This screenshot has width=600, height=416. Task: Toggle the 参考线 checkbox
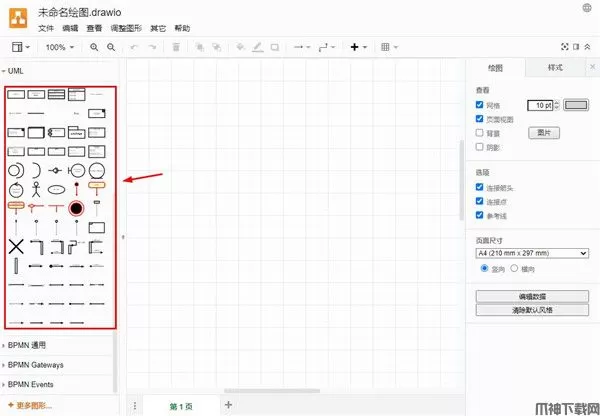(479, 215)
